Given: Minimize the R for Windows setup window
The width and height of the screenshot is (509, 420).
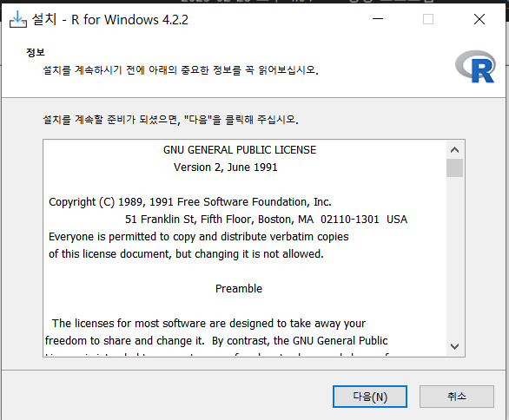Looking at the screenshot, I should point(378,19).
